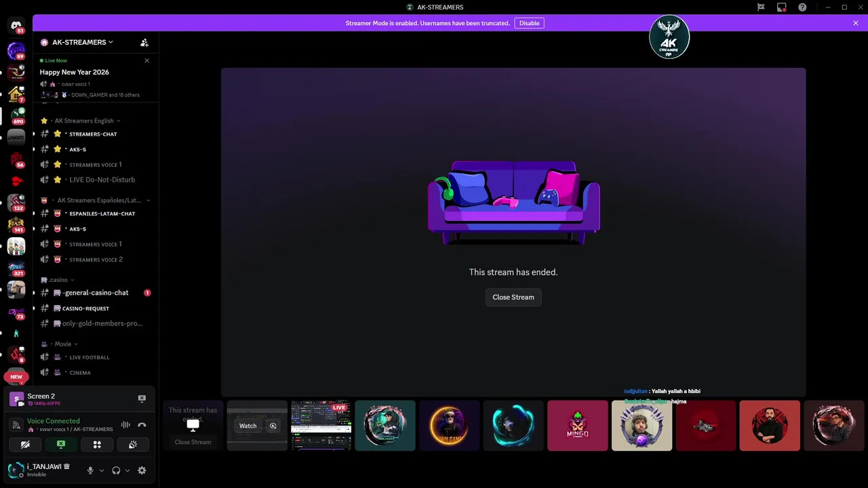Select the MINGO participant tile

point(578,426)
